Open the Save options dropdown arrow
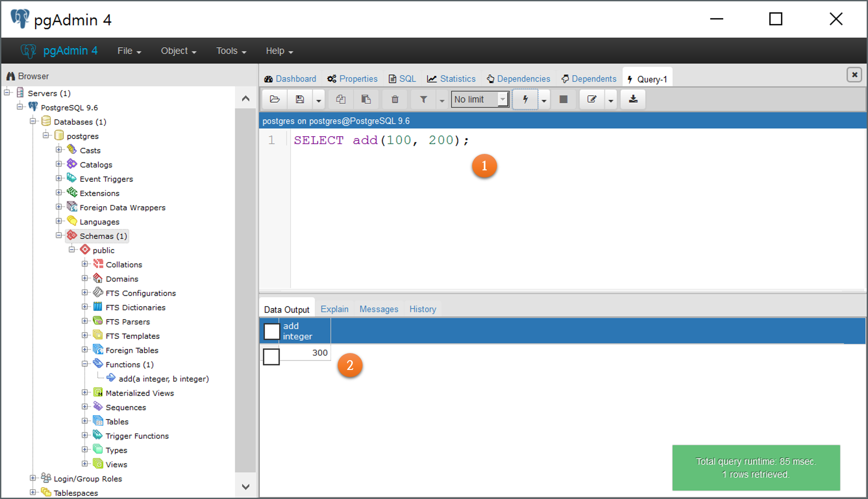Screen dimensions: 868x499 tap(319, 100)
